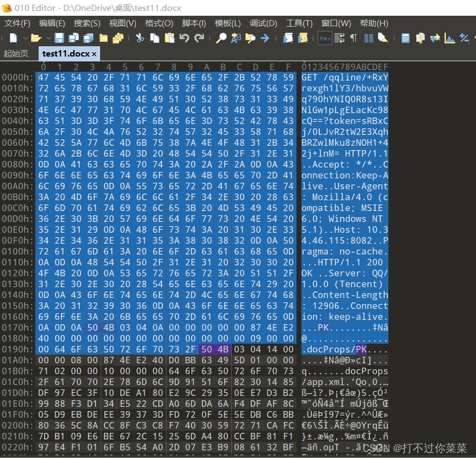Switch to the 起始页 tab
476x459 pixels.
(x=16, y=54)
